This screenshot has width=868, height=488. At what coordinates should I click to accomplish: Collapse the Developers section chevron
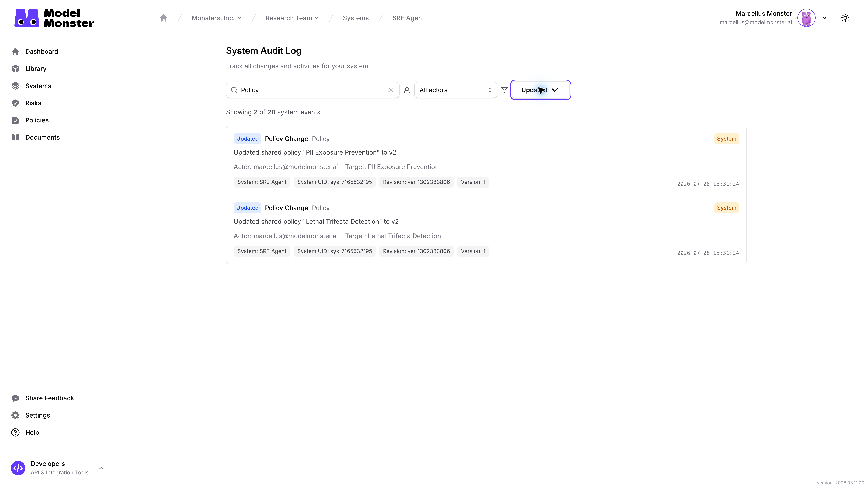(101, 468)
